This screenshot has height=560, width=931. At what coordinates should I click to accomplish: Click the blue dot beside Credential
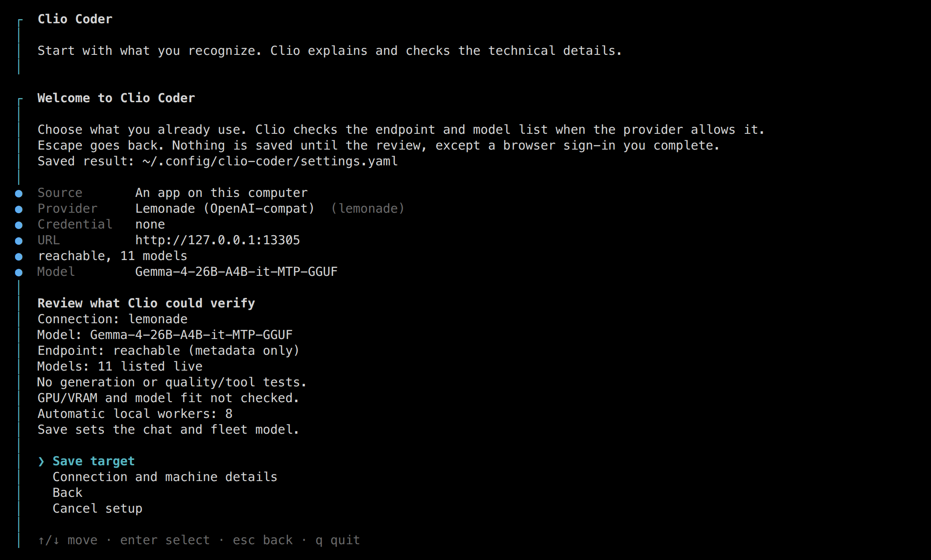(19, 225)
